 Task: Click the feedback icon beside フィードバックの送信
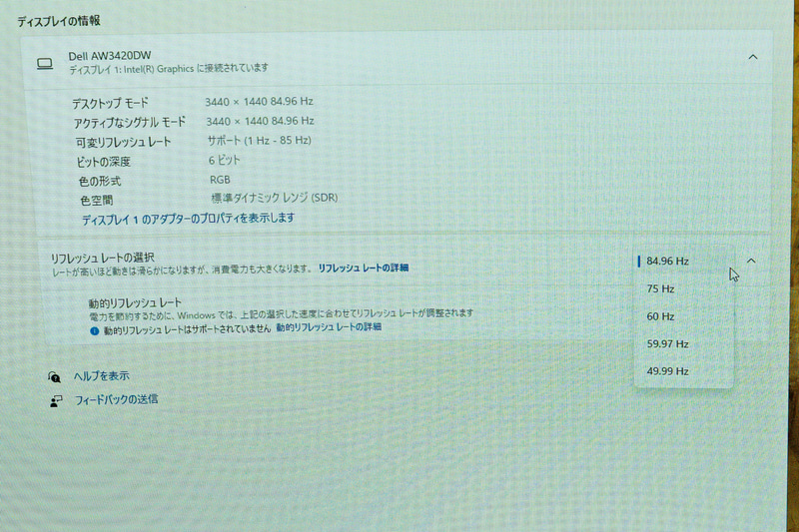point(56,401)
